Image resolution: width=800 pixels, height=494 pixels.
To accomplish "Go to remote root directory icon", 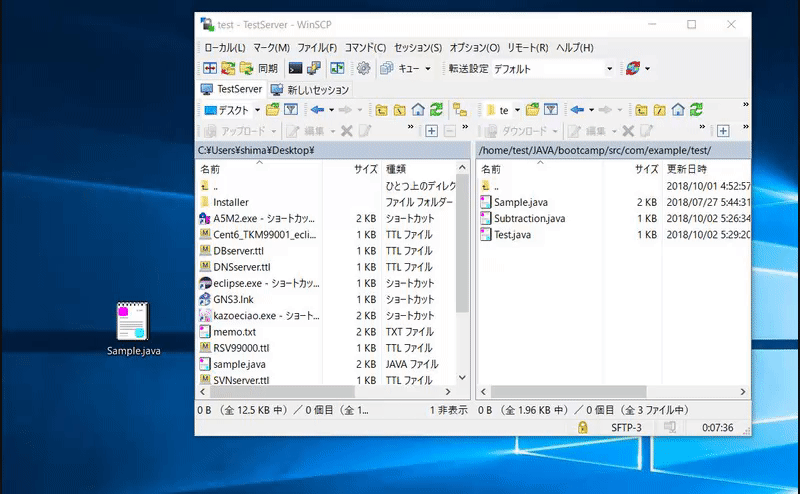I will [x=660, y=110].
